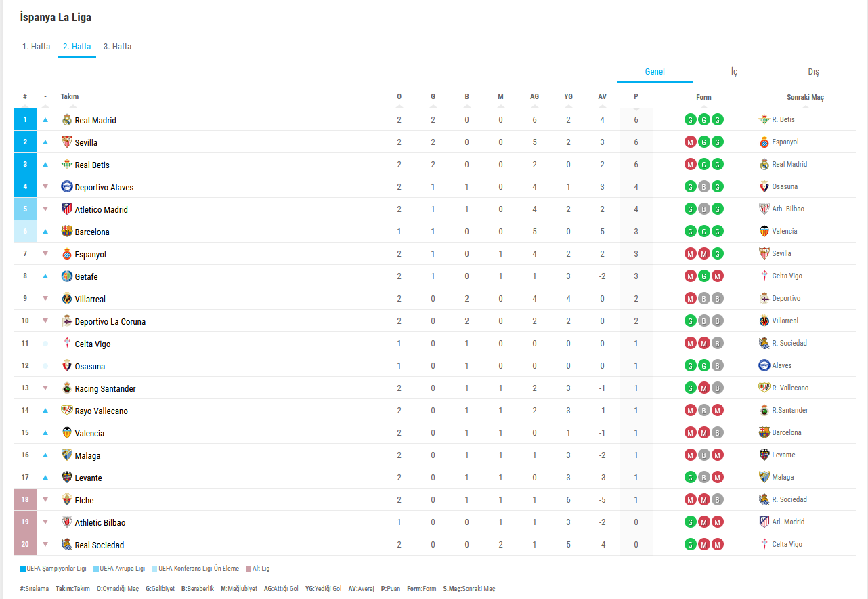Click the Atletico Madrid crest in row 5
Image resolution: width=868 pixels, height=599 pixels.
coord(66,209)
